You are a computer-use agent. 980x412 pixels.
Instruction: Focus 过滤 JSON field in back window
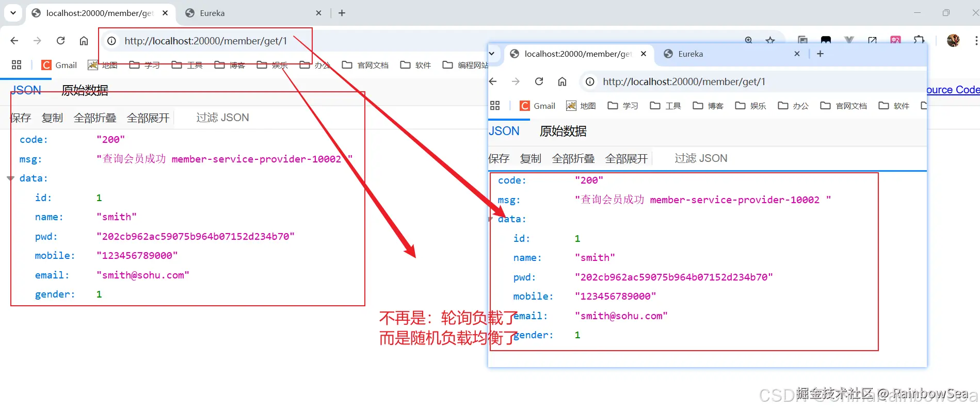point(222,118)
